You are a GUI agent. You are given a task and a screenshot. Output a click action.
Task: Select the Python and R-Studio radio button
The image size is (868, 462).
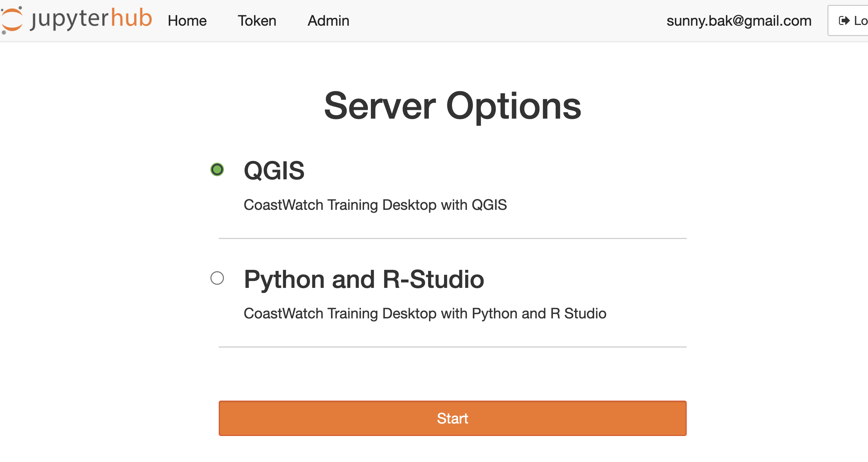(x=217, y=278)
